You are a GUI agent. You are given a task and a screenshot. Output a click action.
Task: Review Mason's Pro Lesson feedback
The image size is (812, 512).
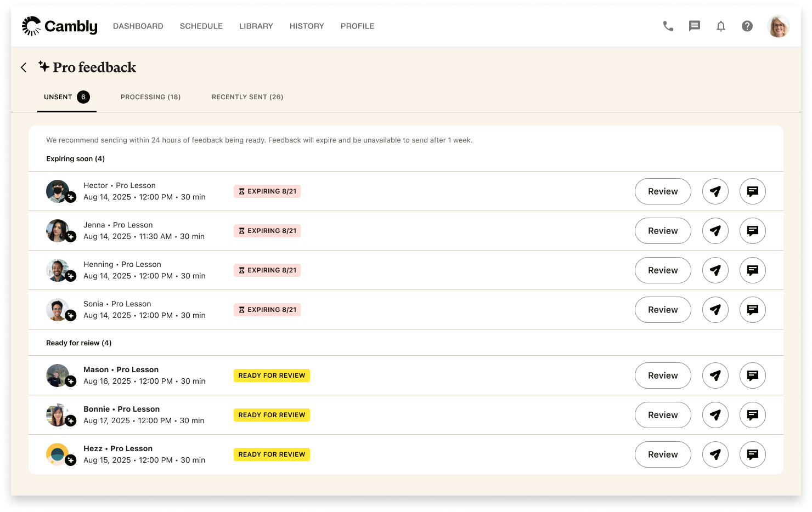coord(663,376)
